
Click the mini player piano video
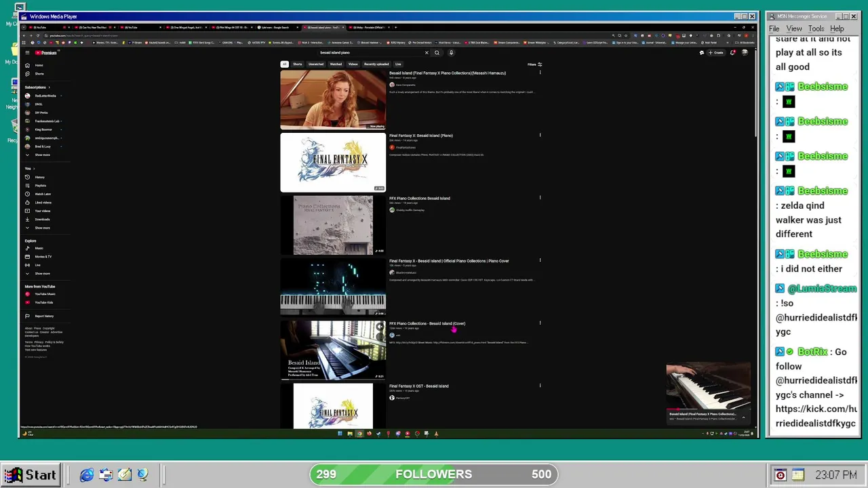(709, 387)
